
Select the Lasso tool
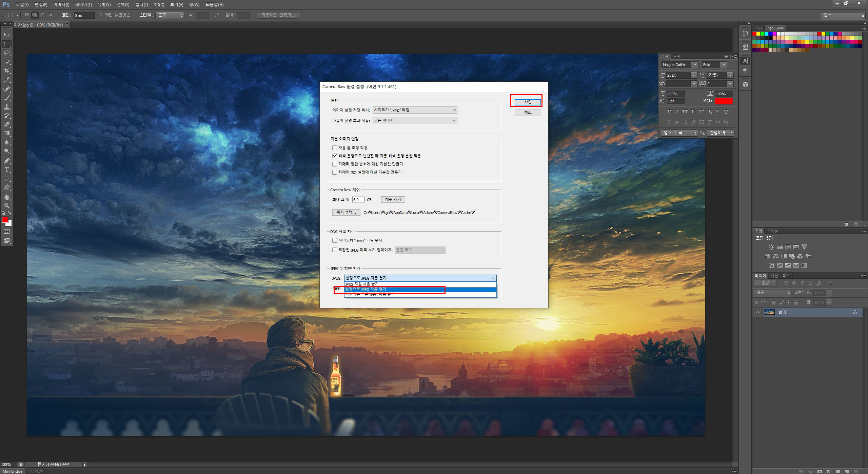coord(7,53)
